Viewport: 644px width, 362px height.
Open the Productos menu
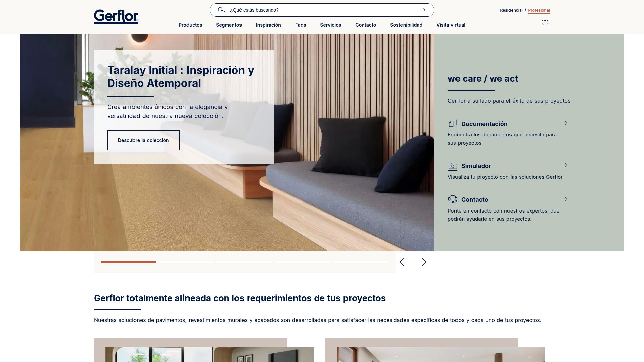[190, 25]
